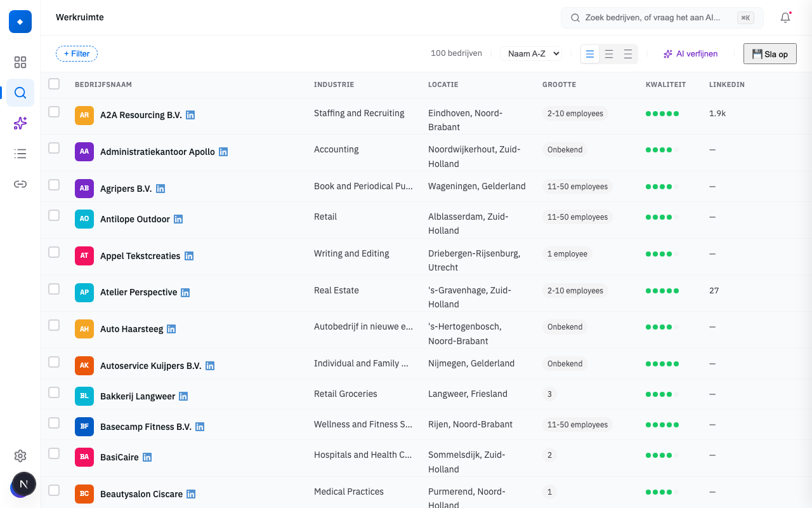Check the Administratiekantoor Apollo row checkbox
Viewport: 812px width, 508px height.
click(x=54, y=148)
